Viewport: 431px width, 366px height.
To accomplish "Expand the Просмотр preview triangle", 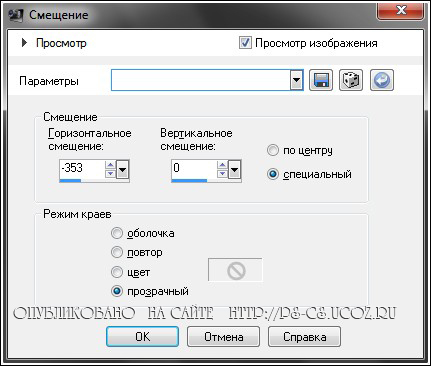I will pos(24,43).
